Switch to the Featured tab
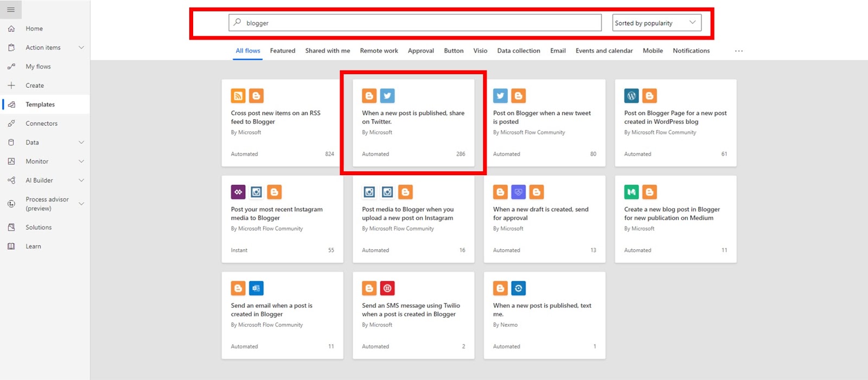 [x=283, y=51]
